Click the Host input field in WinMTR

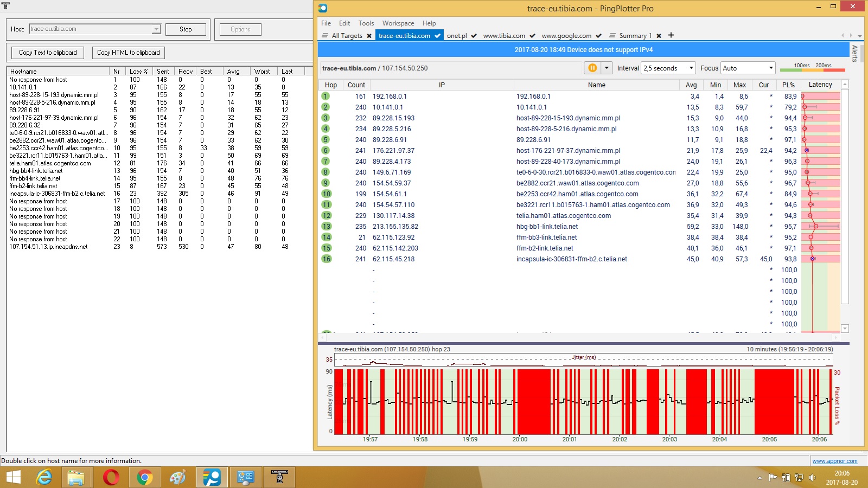coord(91,29)
